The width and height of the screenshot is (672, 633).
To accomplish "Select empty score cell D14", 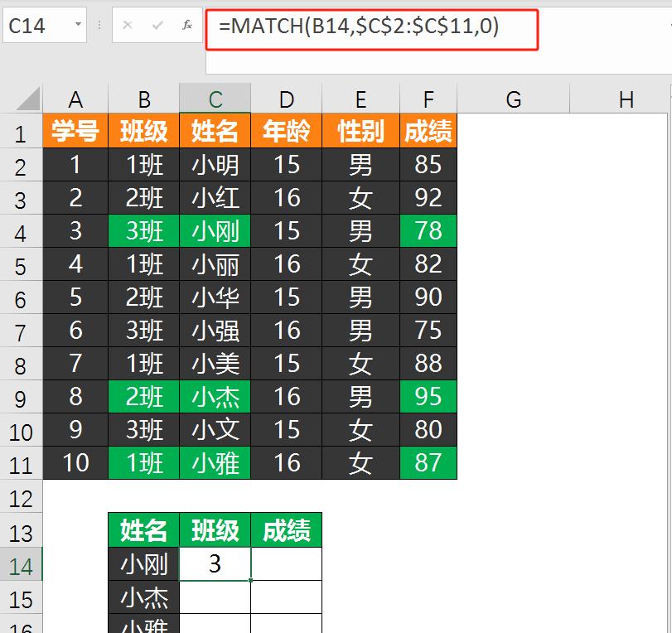I will tap(287, 564).
